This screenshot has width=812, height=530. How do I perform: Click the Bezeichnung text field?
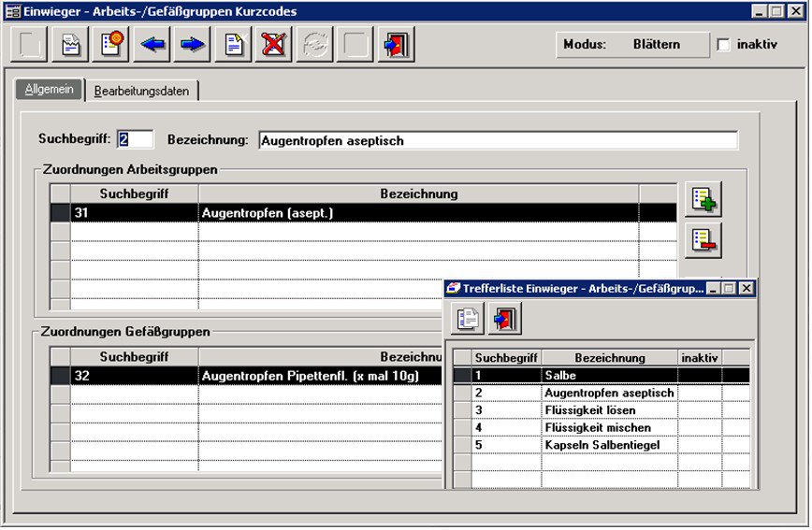coord(497,140)
